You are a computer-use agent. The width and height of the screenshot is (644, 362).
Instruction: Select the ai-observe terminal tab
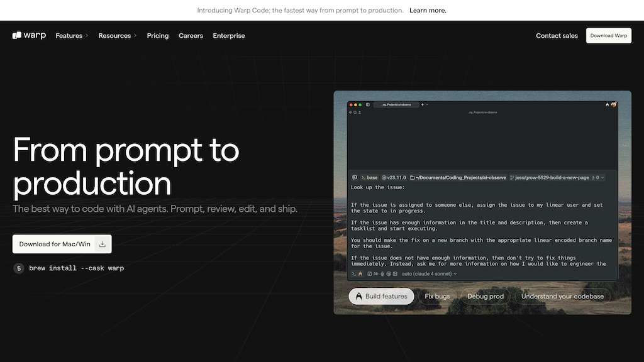[396, 105]
